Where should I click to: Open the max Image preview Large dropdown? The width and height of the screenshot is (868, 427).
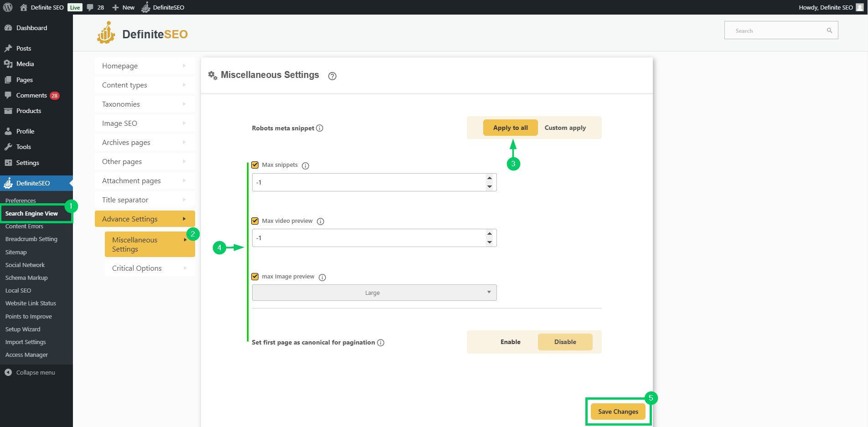(374, 293)
